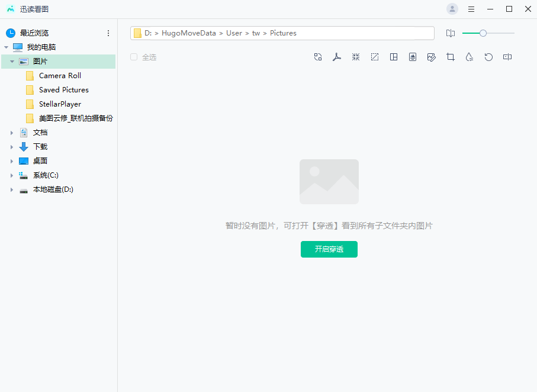The height and width of the screenshot is (392, 537).
Task: Open the StellarPlayer folder
Action: pyautogui.click(x=60, y=104)
